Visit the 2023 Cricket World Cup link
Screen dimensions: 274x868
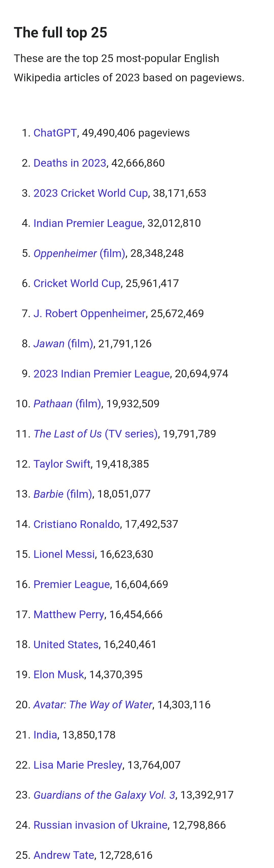pos(90,193)
